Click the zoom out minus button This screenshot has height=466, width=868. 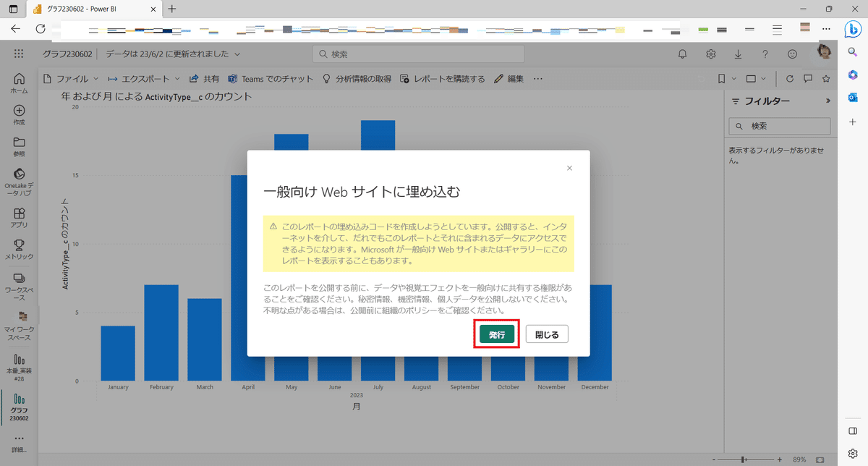(x=715, y=459)
